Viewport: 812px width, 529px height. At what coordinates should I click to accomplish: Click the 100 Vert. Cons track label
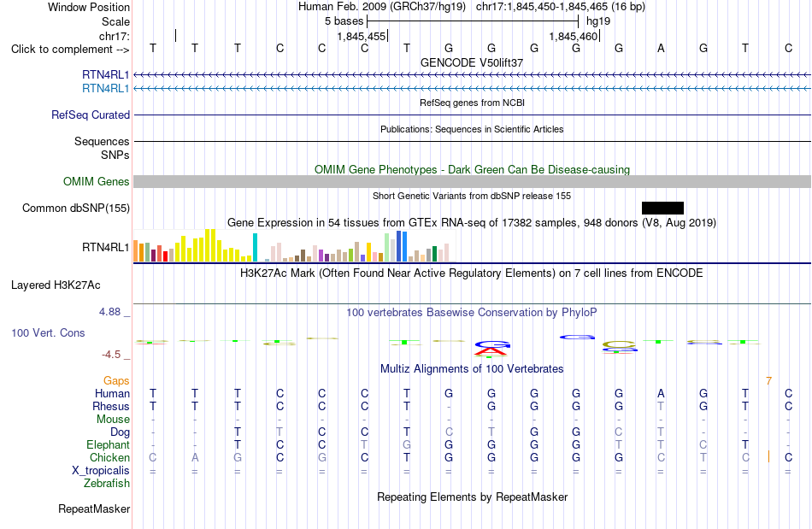tap(48, 332)
